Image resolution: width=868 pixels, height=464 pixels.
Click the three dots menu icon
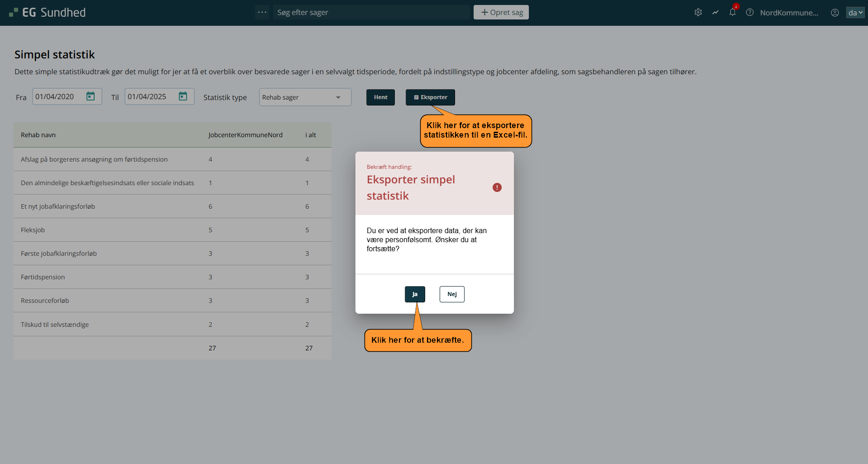(x=262, y=12)
